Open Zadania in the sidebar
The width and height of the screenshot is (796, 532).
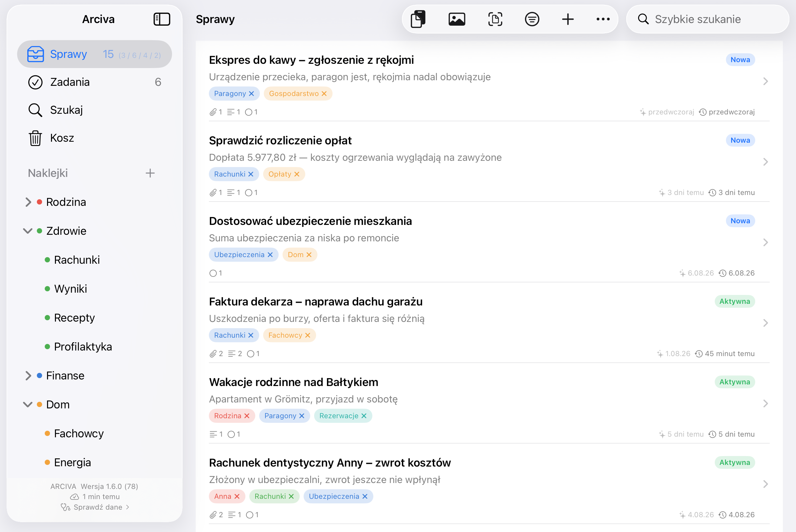tap(94, 82)
